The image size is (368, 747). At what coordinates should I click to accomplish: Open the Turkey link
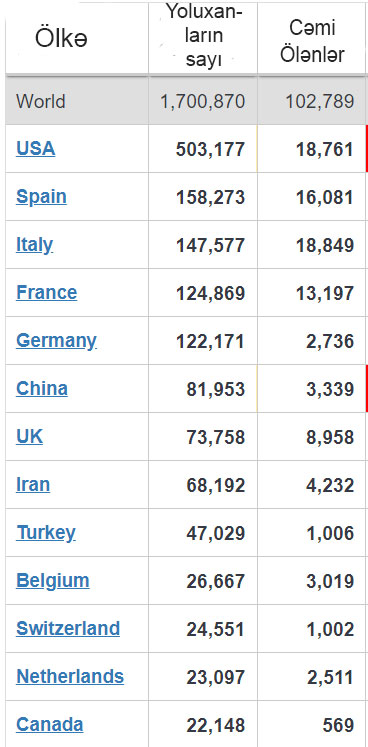point(46,533)
